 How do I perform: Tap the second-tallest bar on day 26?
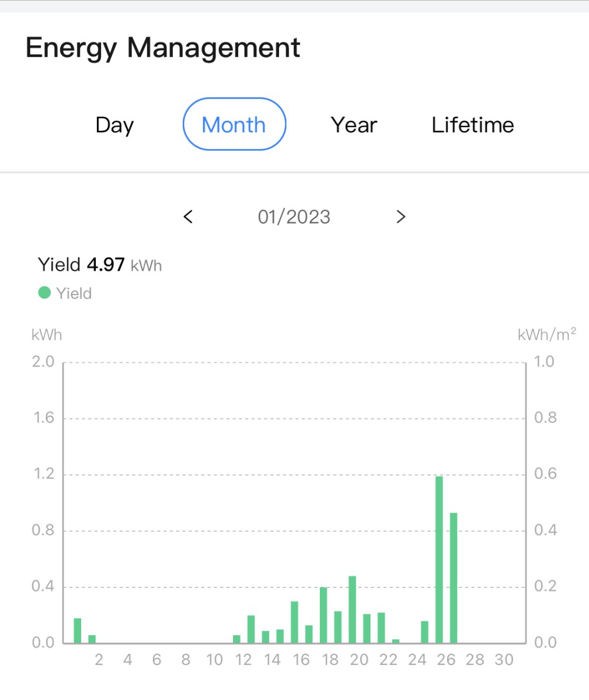point(454,577)
